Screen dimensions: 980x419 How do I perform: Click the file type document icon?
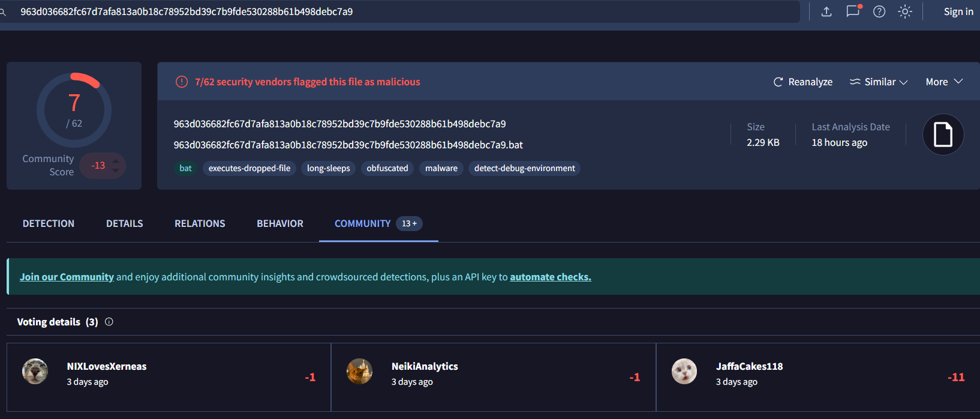point(943,134)
